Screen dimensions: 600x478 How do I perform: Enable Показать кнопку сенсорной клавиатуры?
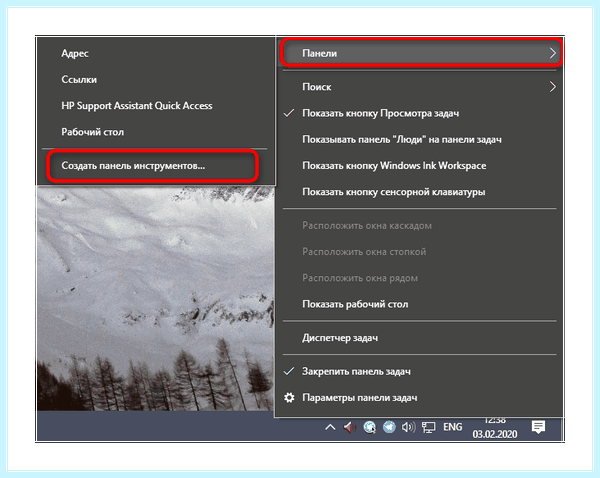[419, 192]
